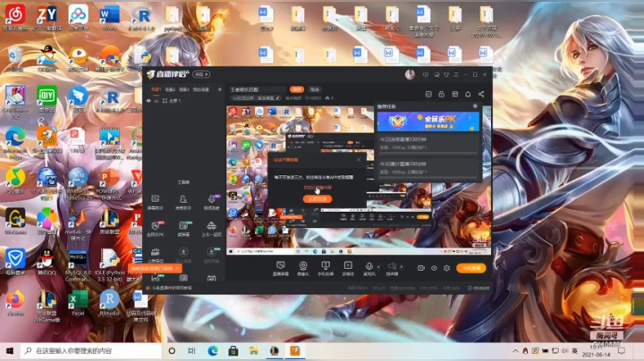Open the 全民乐PK tool in toolbox
Viewport: 644px width, 361px height.
pyautogui.click(x=156, y=229)
